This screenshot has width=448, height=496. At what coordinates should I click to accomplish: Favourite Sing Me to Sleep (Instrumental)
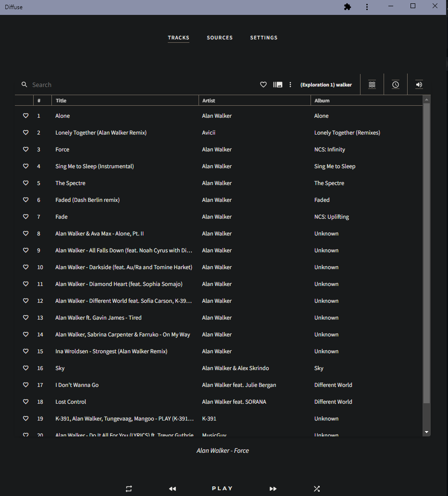coord(25,166)
